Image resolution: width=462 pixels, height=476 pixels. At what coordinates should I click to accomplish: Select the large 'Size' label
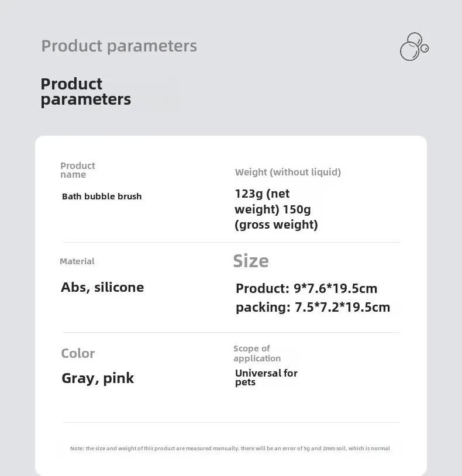pyautogui.click(x=251, y=261)
